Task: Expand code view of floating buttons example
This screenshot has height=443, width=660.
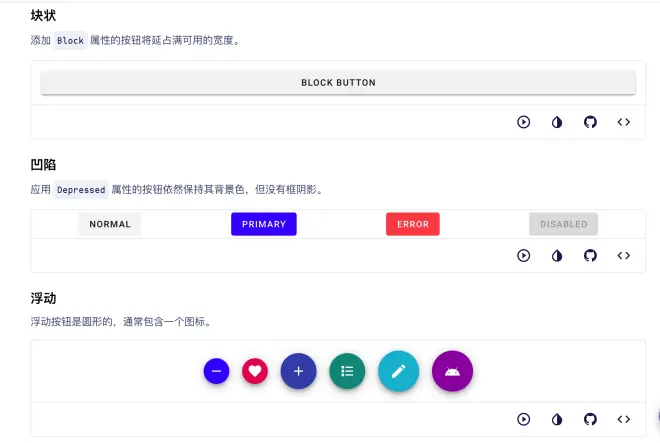Action: 623,419
